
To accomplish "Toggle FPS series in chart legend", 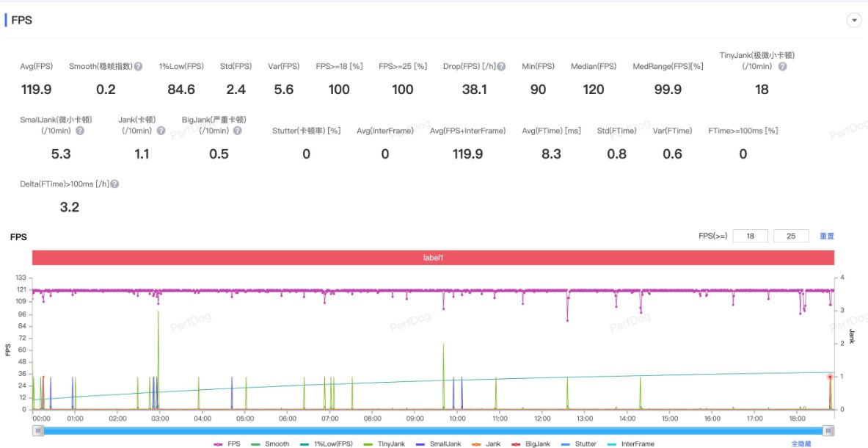I will click(227, 444).
